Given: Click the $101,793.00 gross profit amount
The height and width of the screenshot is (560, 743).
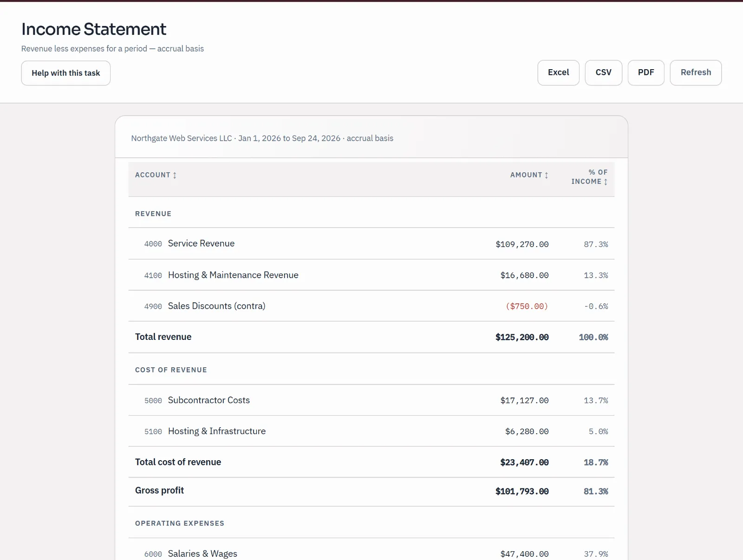Looking at the screenshot, I should pyautogui.click(x=522, y=491).
